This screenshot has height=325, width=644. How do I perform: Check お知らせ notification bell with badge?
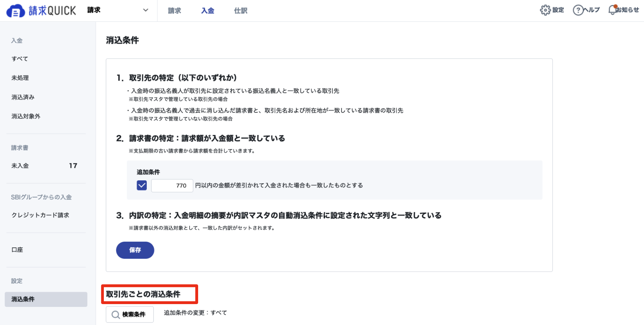coord(612,10)
